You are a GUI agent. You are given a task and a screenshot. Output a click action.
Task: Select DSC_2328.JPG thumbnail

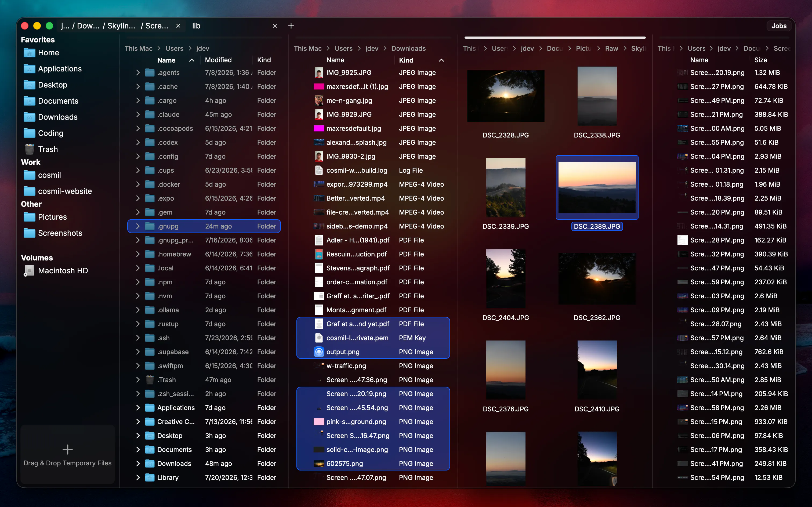(x=506, y=96)
